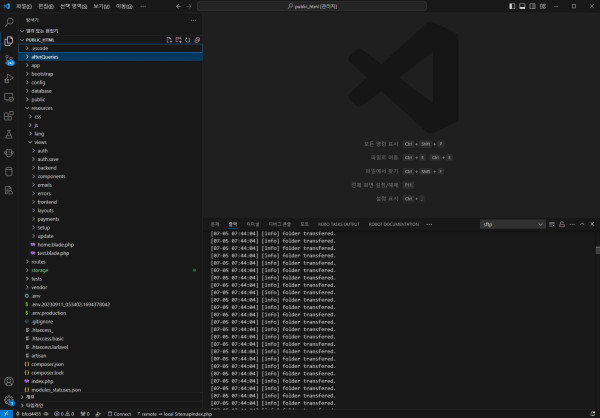The height and width of the screenshot is (418, 600).
Task: Open Source Control view in activity bar
Action: [x=9, y=60]
